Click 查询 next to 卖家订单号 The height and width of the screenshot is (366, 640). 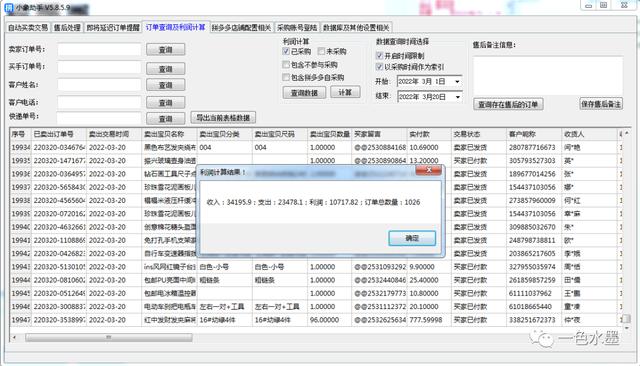(x=165, y=49)
